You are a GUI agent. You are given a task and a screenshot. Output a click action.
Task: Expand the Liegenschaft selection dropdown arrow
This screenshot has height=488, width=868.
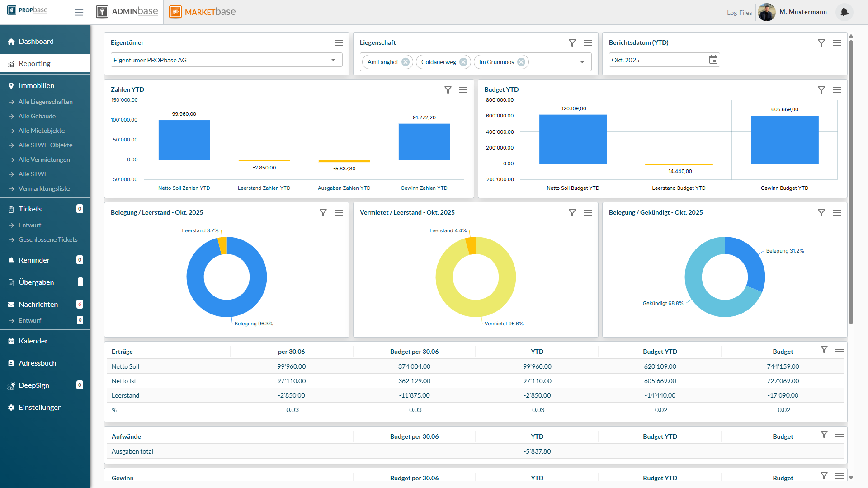tap(582, 62)
